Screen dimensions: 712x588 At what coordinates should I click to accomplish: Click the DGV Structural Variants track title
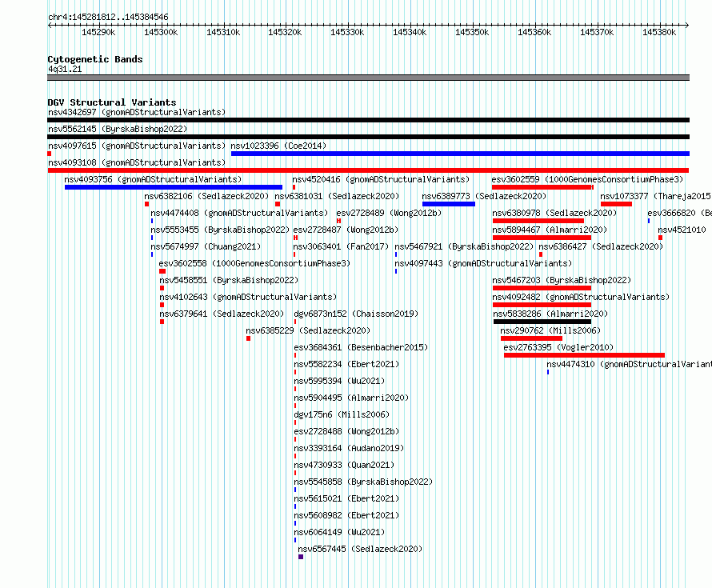click(112, 102)
